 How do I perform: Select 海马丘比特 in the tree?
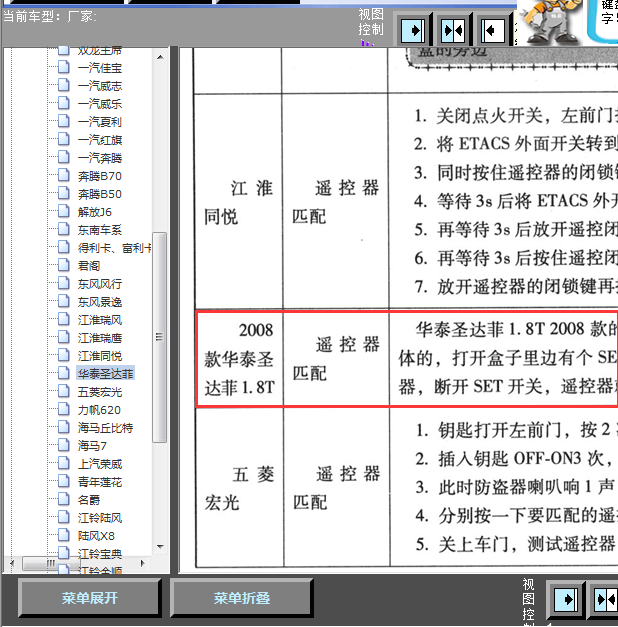(105, 428)
